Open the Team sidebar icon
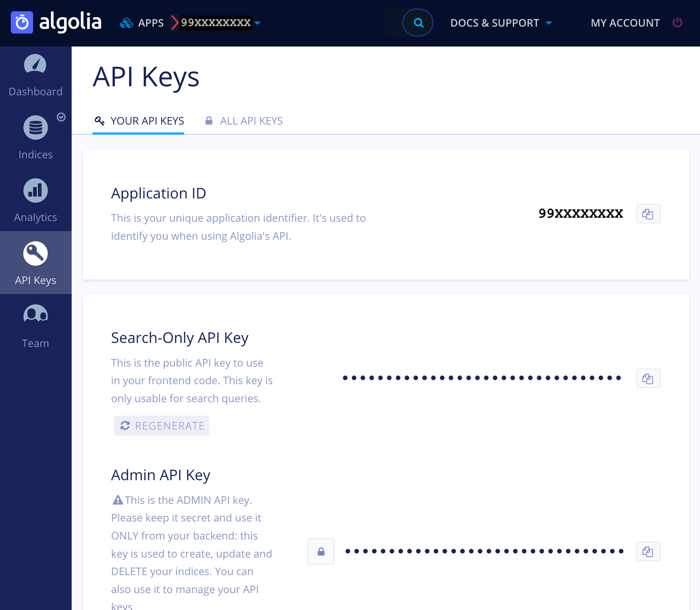The width and height of the screenshot is (700, 610). (35, 314)
